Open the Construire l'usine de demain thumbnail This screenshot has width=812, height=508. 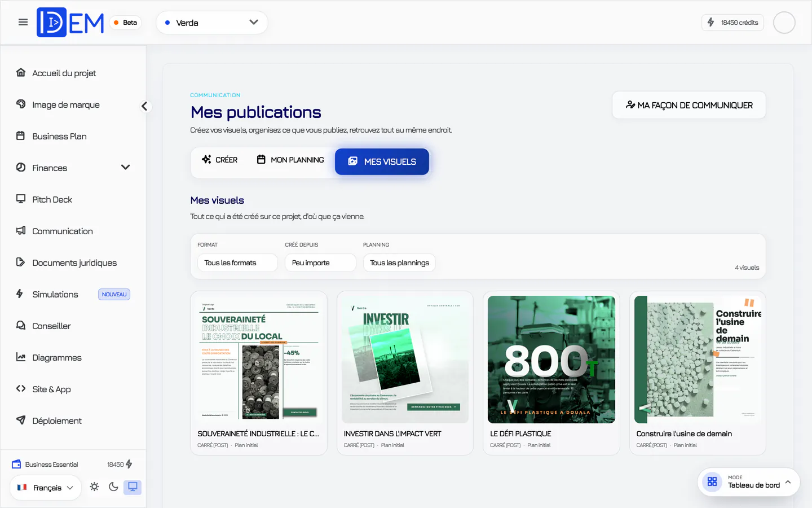click(698, 360)
